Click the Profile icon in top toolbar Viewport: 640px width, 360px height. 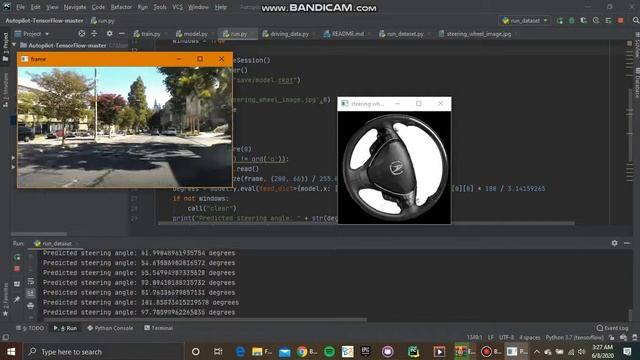click(596, 20)
